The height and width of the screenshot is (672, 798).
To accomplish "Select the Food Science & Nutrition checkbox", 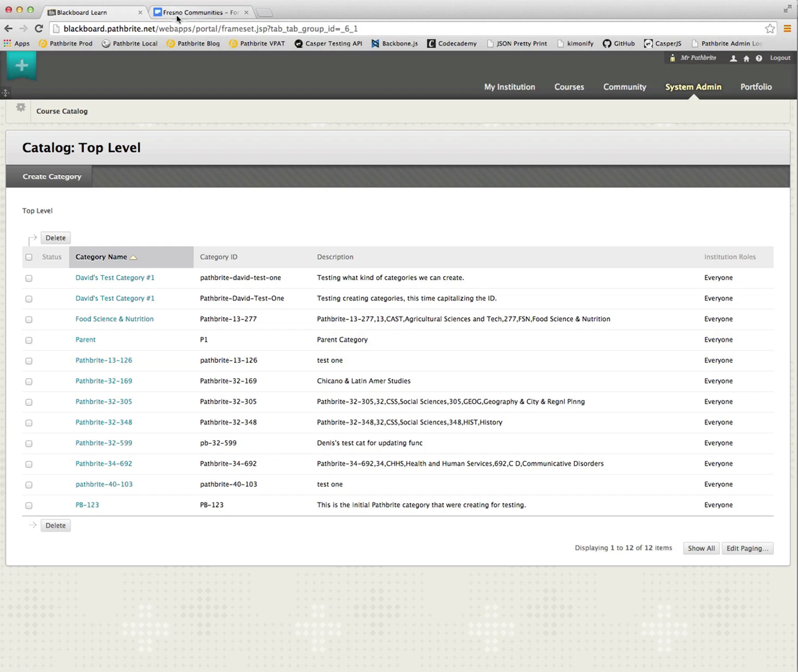I will [x=29, y=319].
